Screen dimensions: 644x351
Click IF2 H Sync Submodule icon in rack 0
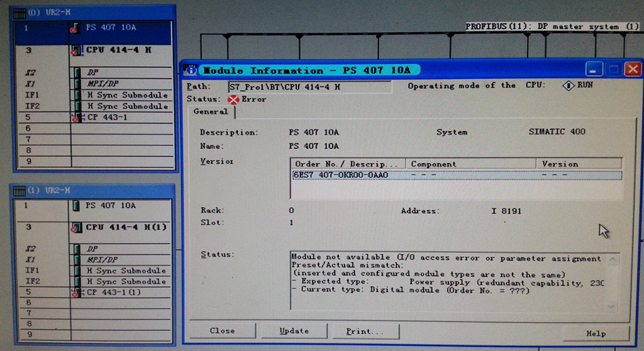77,106
